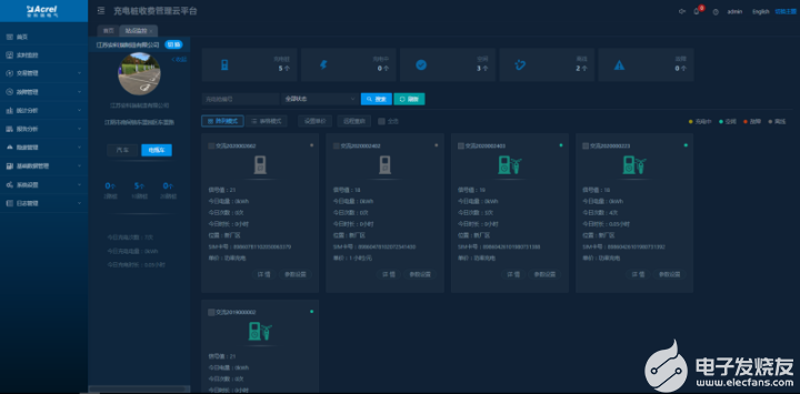Viewport: 800px width, 394px height.
Task: Check the box for charger 2020002662
Action: pos(212,146)
